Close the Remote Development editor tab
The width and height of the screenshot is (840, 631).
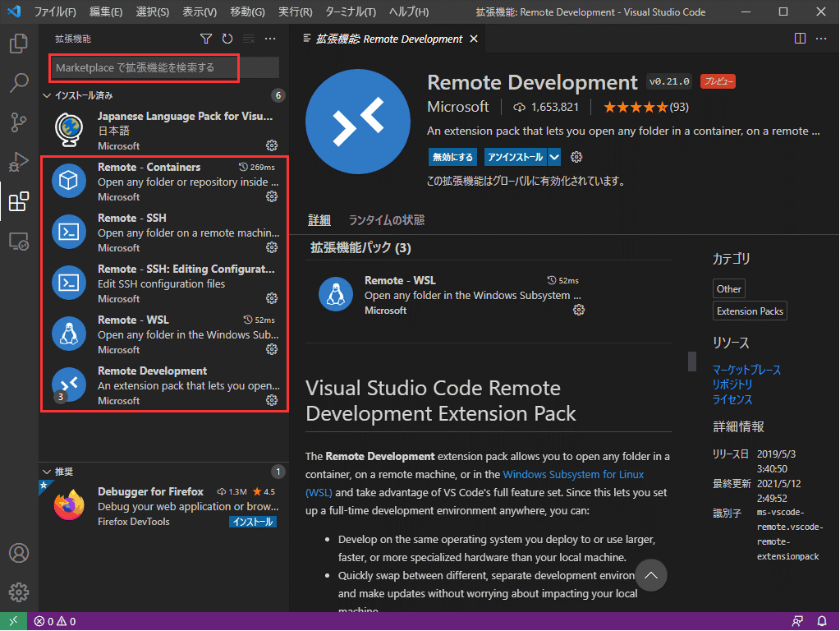[474, 39]
